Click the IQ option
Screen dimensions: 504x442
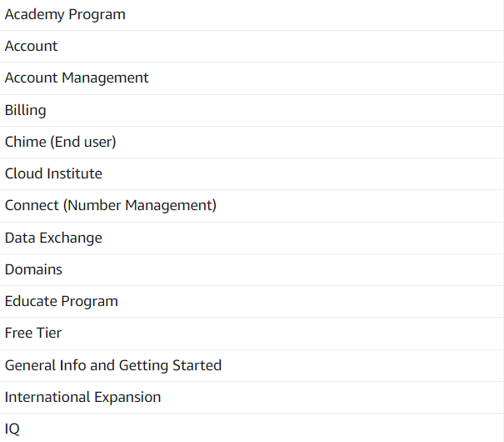(x=12, y=429)
